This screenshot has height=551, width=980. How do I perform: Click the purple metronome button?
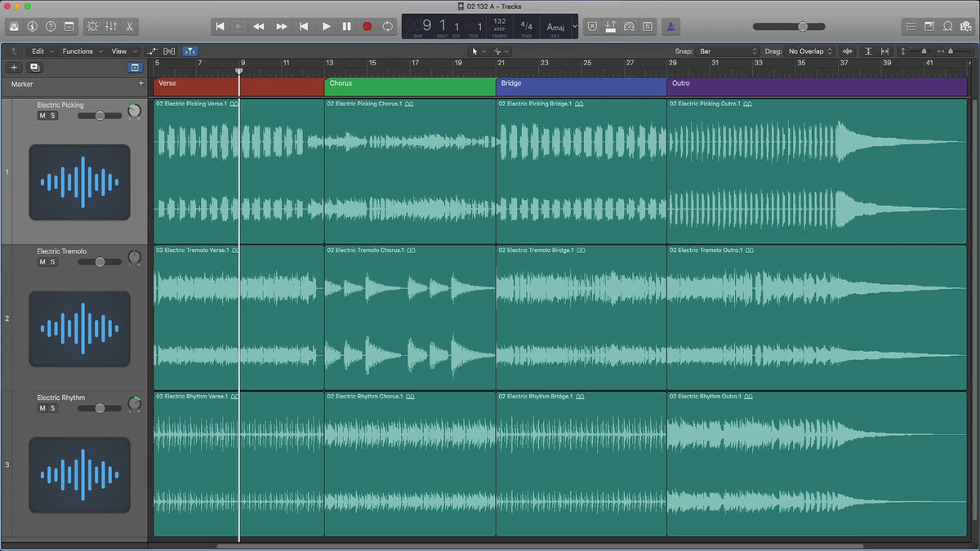(x=670, y=26)
